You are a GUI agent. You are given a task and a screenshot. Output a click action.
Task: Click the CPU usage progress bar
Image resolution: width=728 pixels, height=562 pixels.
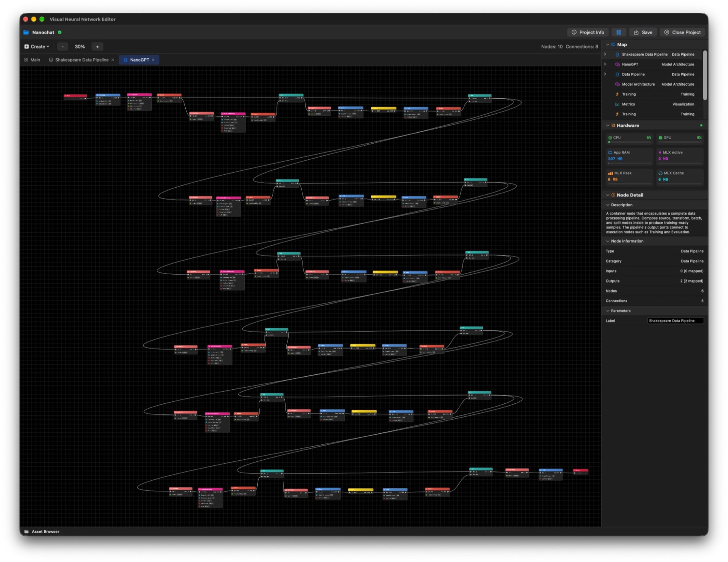click(629, 142)
